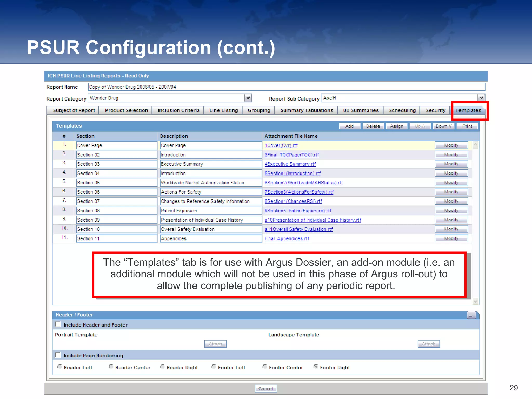Screen dimensions: 532x399
Task: Click Modify for Section 02 row
Action: (451, 155)
